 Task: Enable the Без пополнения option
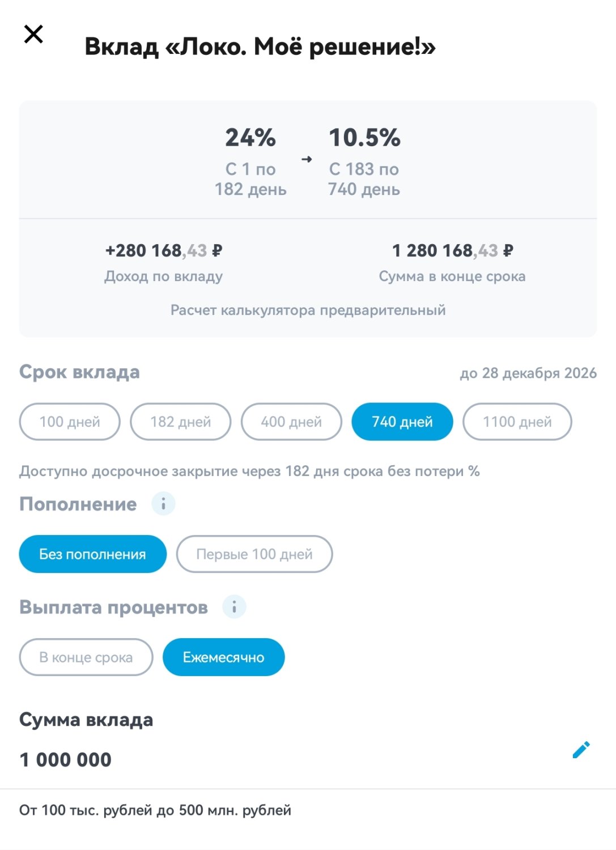[92, 554]
